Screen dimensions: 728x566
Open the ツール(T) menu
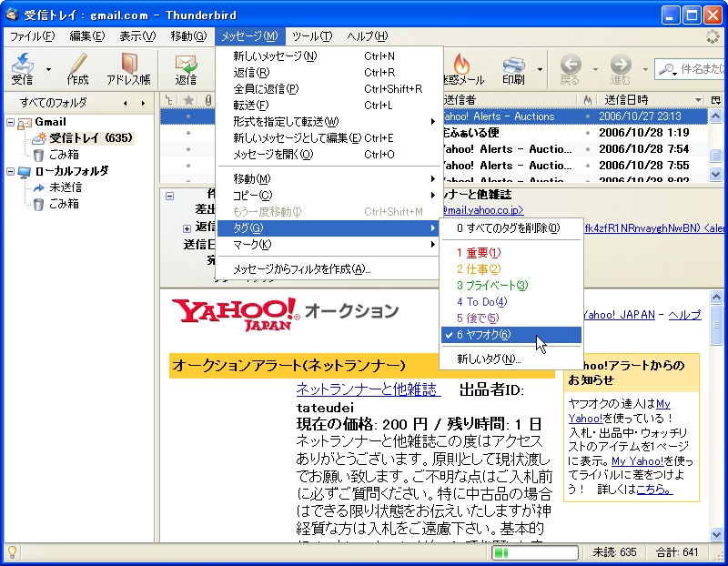(x=312, y=36)
